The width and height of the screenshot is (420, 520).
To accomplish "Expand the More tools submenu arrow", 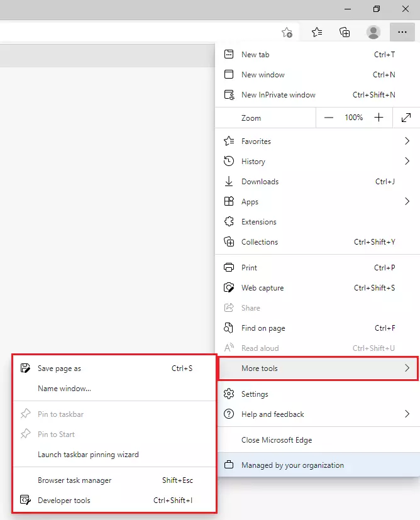I will (x=407, y=368).
